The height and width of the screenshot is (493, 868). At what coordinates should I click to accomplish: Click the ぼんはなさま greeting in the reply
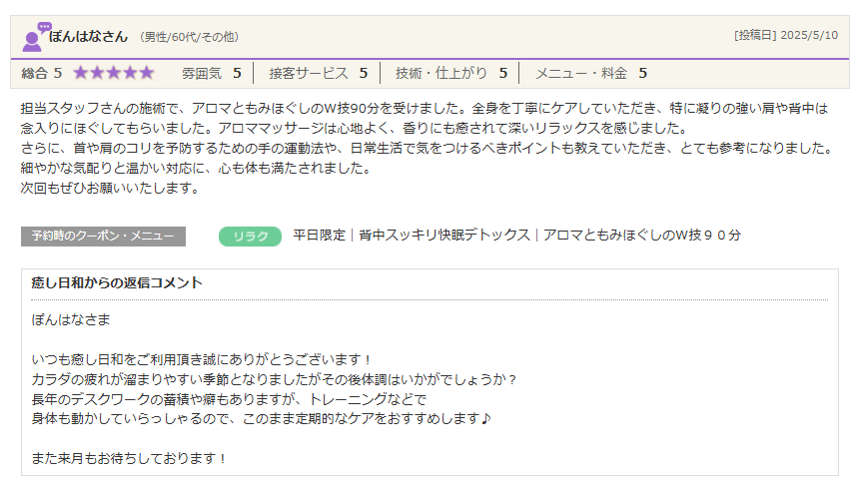click(x=71, y=319)
